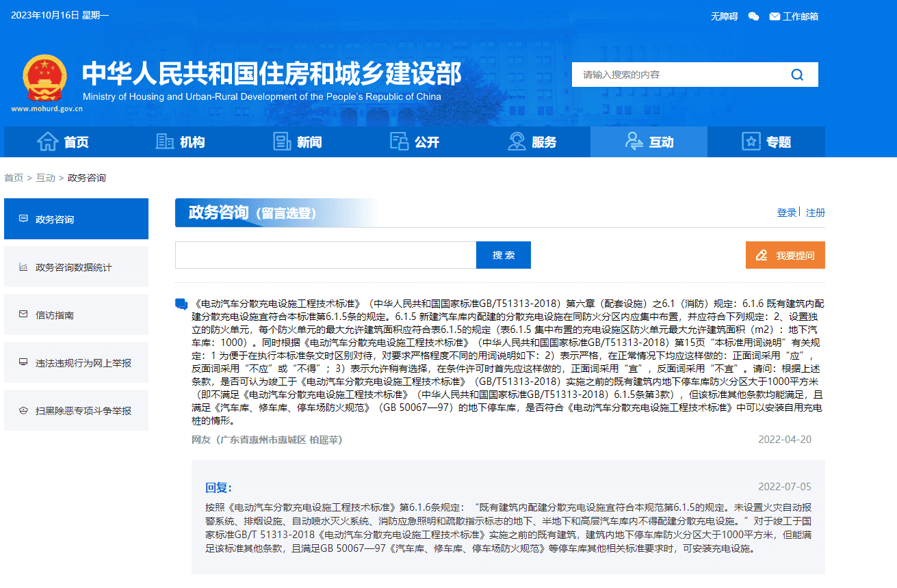This screenshot has width=897, height=588.
Task: Click the reply date 2022-07-05
Action: pos(785,487)
